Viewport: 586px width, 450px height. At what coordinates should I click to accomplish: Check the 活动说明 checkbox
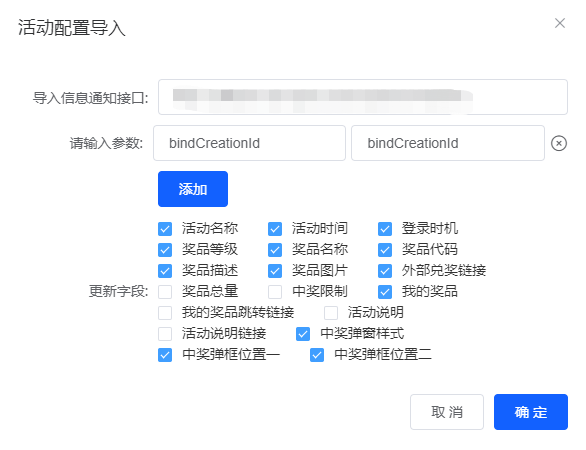331,312
